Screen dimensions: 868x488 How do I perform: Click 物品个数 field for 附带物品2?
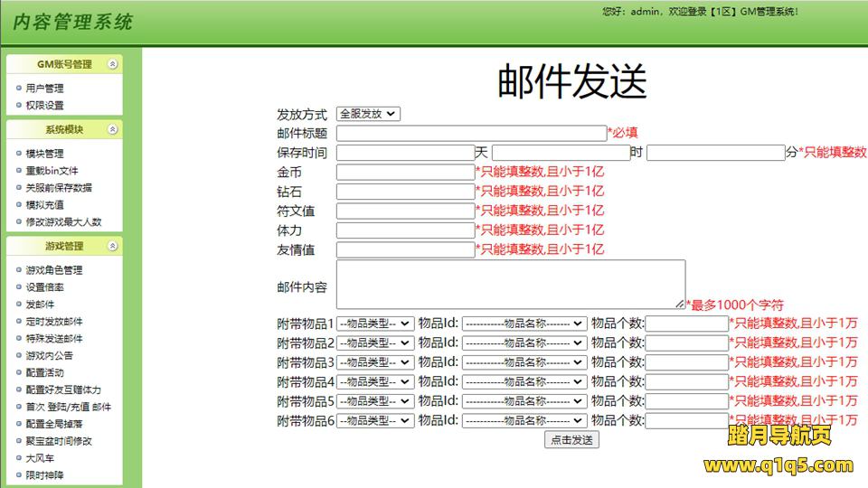(x=687, y=343)
